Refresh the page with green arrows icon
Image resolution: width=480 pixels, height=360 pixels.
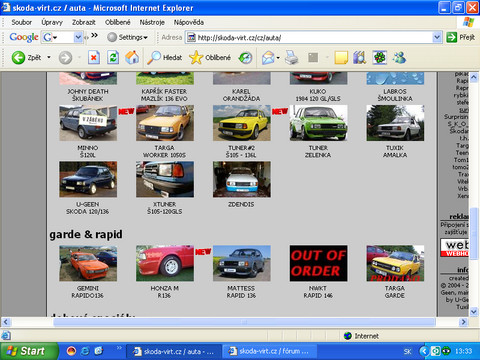(x=113, y=58)
